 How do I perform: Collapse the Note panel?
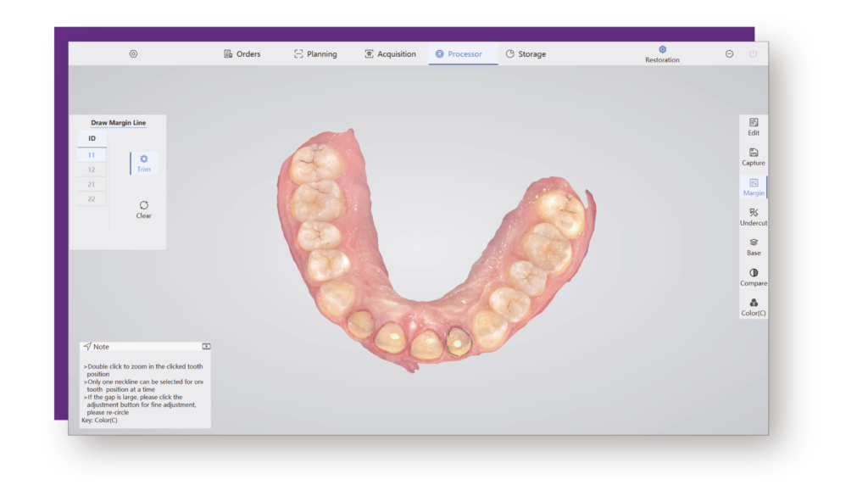click(x=206, y=346)
